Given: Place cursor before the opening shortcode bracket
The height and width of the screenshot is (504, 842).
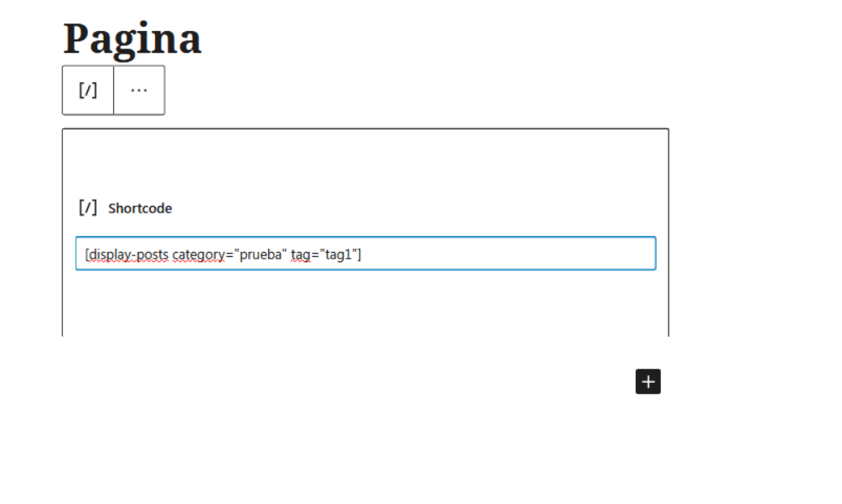Looking at the screenshot, I should click(x=85, y=255).
